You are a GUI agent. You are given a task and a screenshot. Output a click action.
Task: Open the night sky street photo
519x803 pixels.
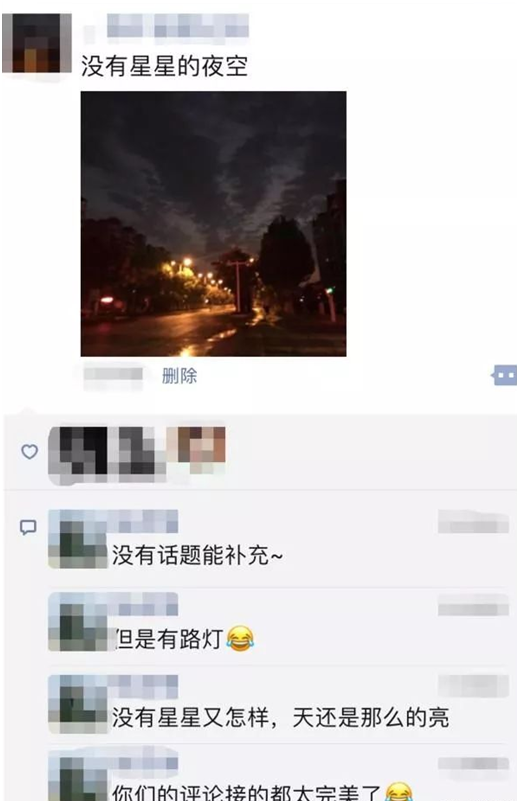pos(213,224)
